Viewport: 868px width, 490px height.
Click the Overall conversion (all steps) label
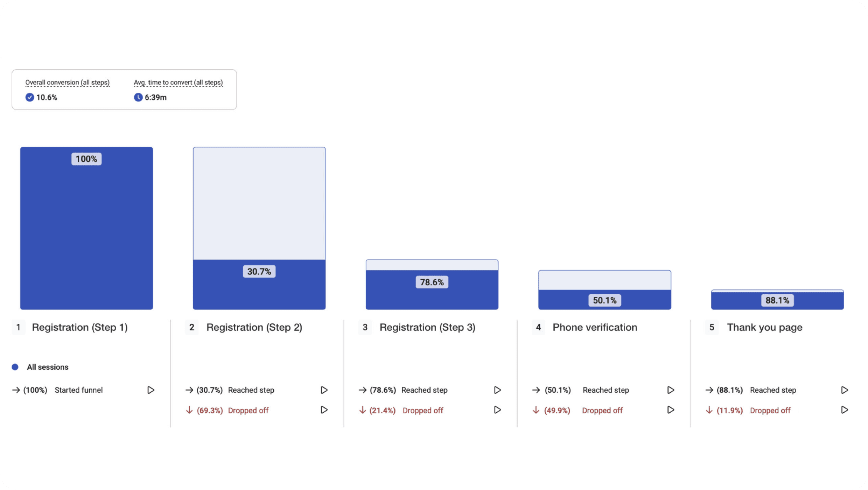click(x=67, y=83)
